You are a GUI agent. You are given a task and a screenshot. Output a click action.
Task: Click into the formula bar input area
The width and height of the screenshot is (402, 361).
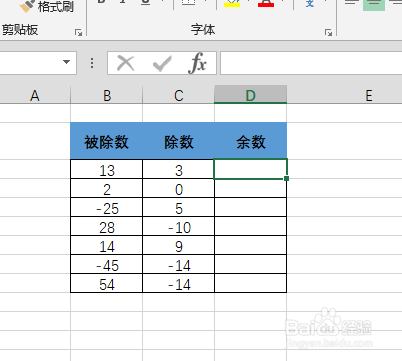coord(311,63)
